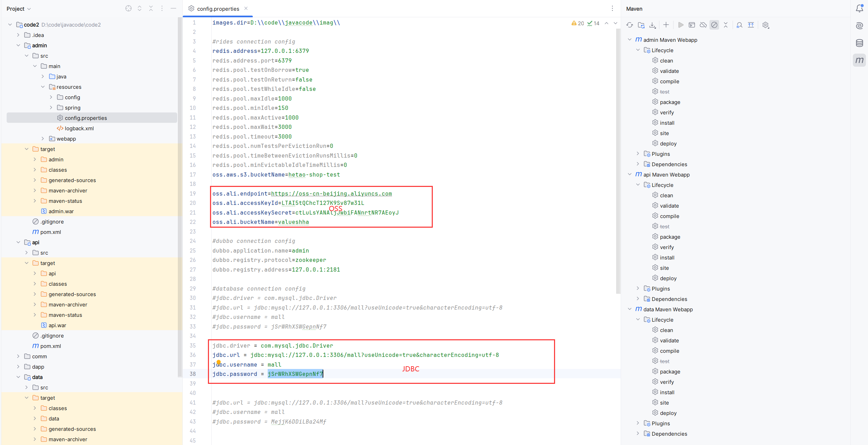Close the config.properties editor tab
868x445 pixels.
tap(246, 8)
